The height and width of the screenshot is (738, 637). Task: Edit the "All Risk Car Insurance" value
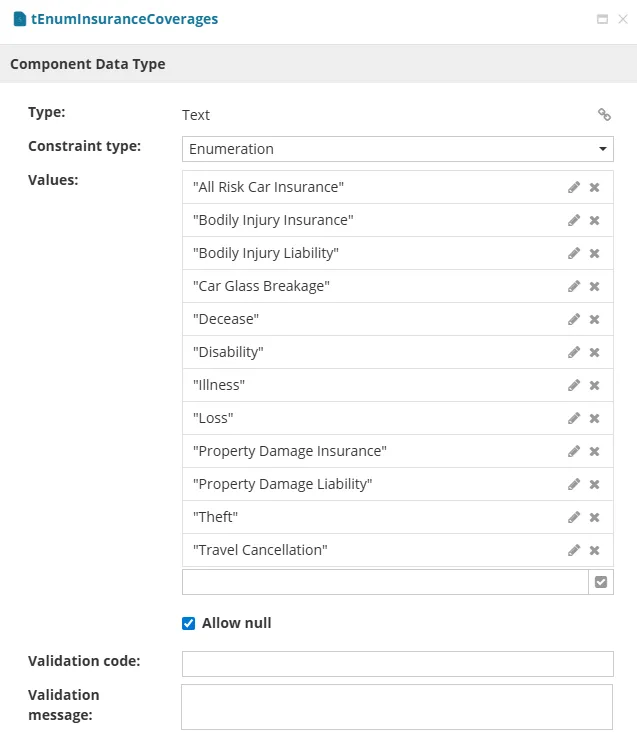point(574,187)
